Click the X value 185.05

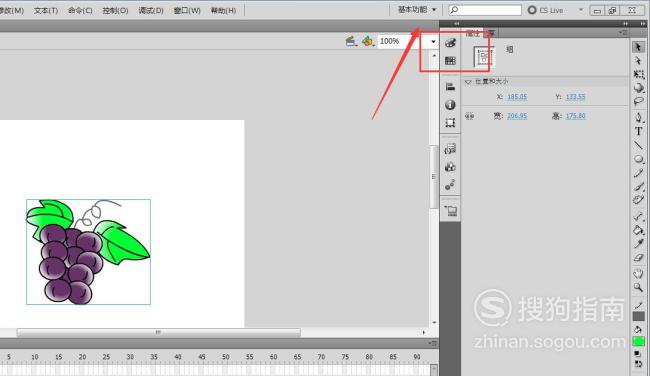[517, 97]
